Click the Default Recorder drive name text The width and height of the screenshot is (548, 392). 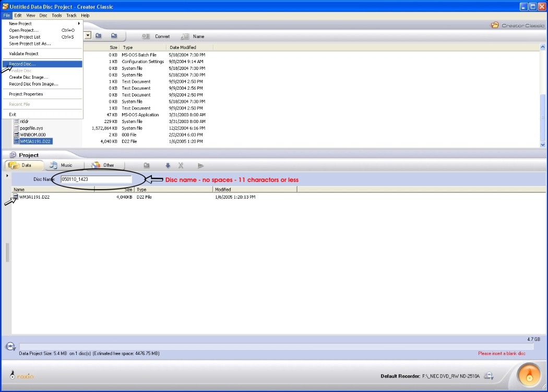click(451, 376)
